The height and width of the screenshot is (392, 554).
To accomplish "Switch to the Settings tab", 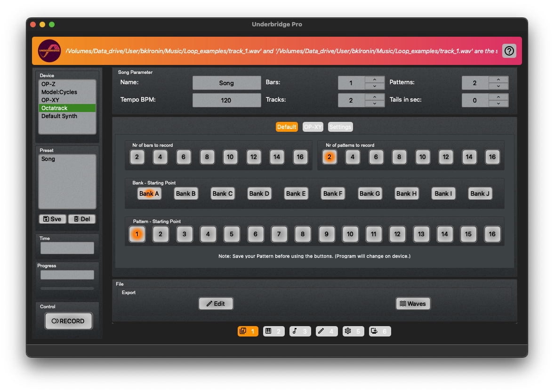I will tap(340, 127).
